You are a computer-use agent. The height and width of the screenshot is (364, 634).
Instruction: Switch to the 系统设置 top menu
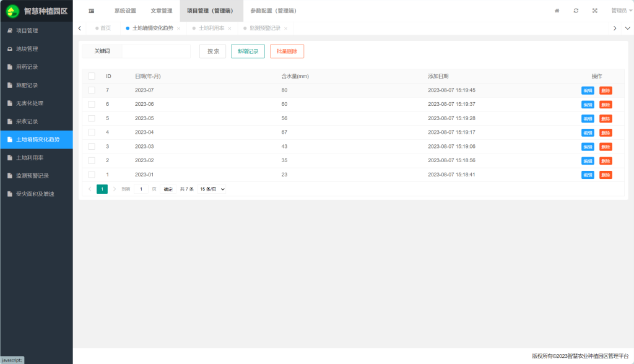[x=125, y=11]
